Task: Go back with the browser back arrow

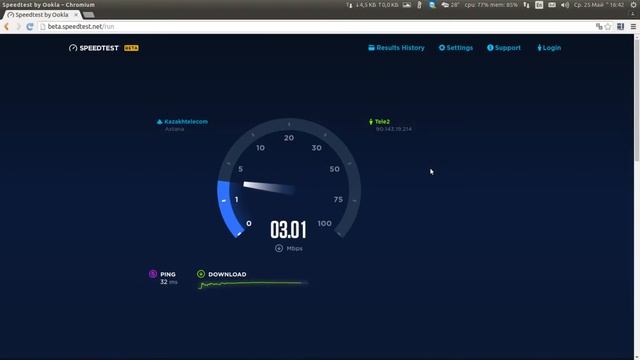Action: point(7,27)
